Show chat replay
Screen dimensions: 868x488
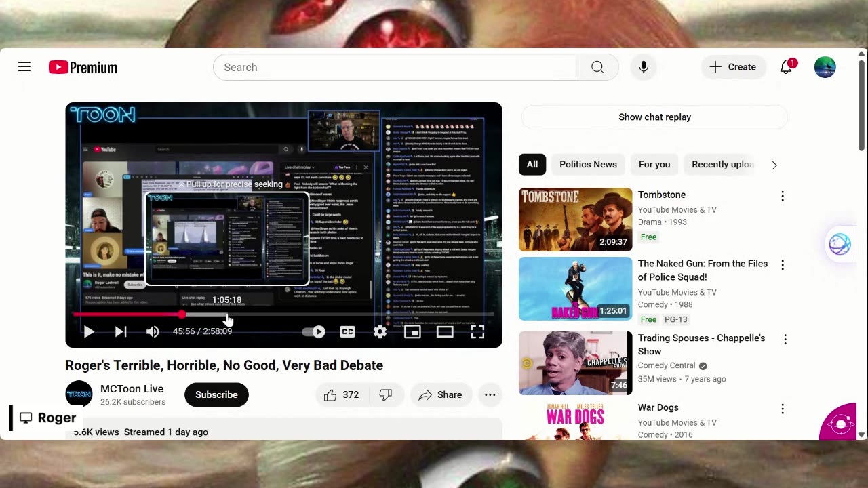tap(654, 117)
